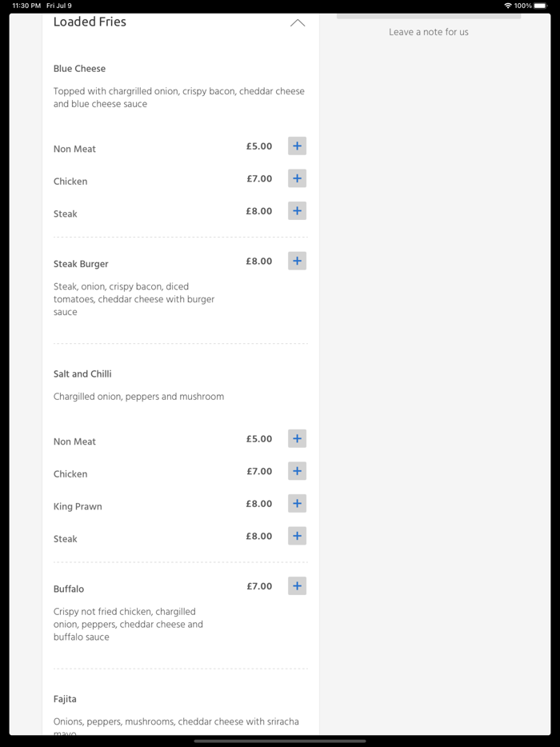
Task: Tap the Fajita item title
Action: click(65, 699)
